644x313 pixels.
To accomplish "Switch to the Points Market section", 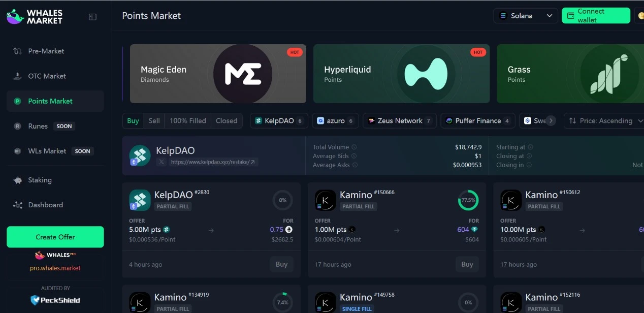I will 50,101.
